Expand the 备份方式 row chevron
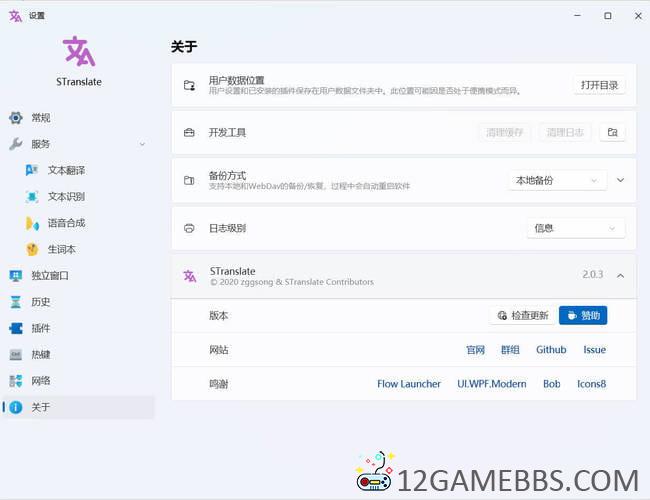 pyautogui.click(x=620, y=180)
